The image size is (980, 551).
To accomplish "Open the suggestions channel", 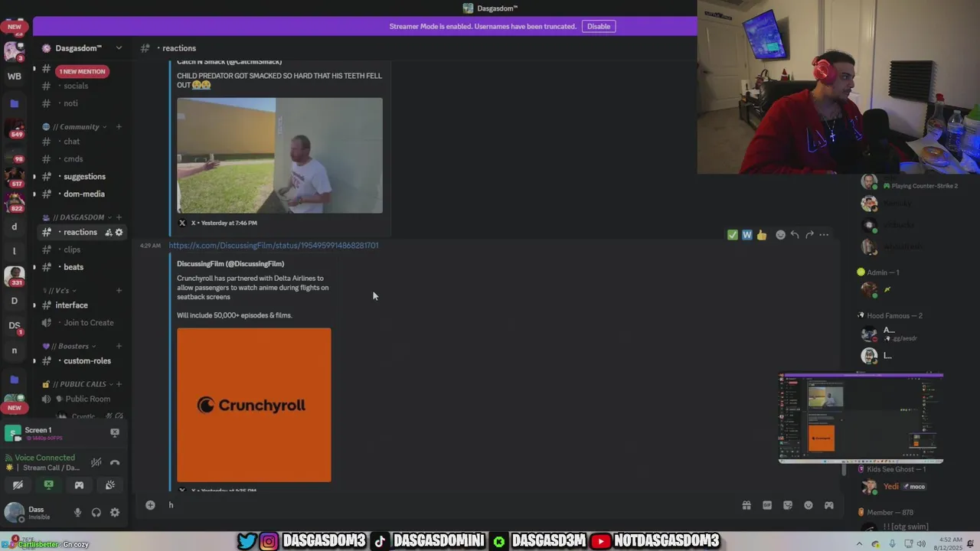I will pos(84,177).
